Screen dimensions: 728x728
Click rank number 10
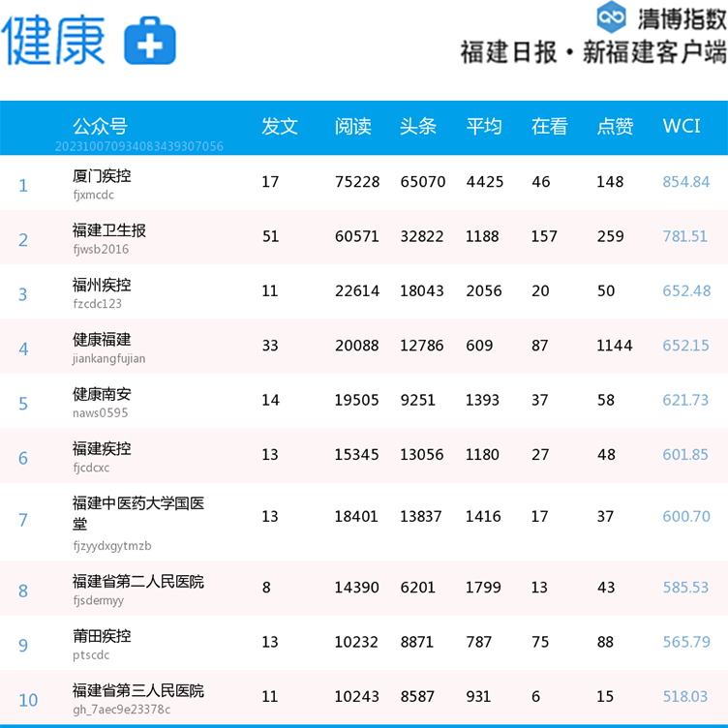click(x=28, y=700)
